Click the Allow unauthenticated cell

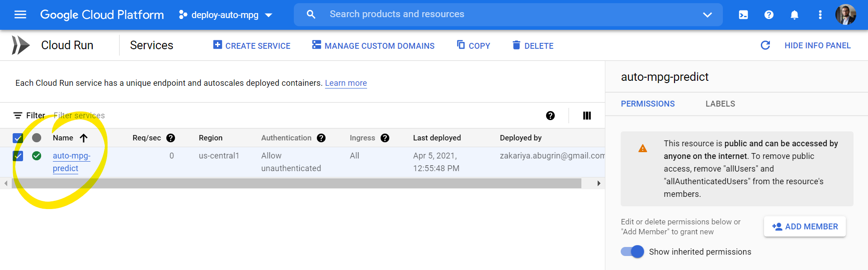(291, 162)
